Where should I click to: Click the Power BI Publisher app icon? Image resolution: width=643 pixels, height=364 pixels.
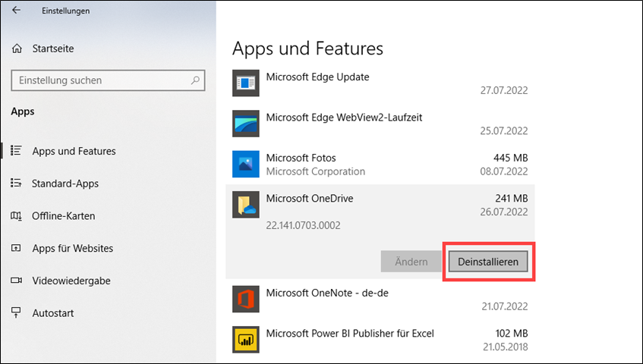[x=246, y=340]
